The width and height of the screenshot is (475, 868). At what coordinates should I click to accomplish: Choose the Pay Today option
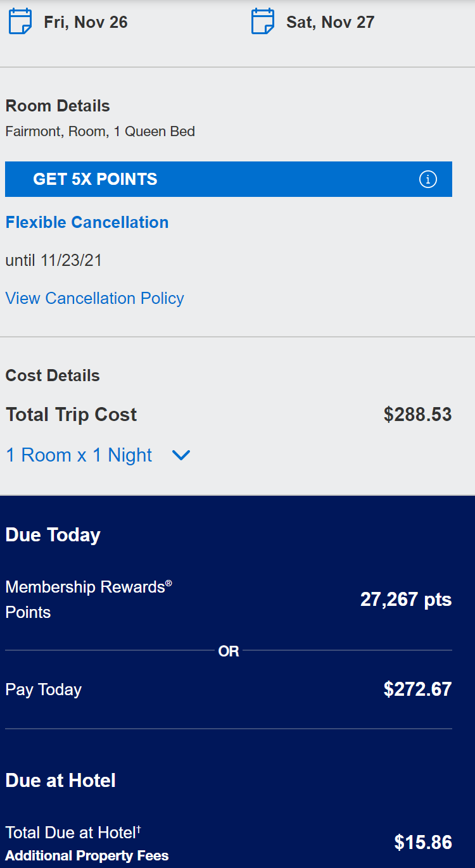[44, 689]
